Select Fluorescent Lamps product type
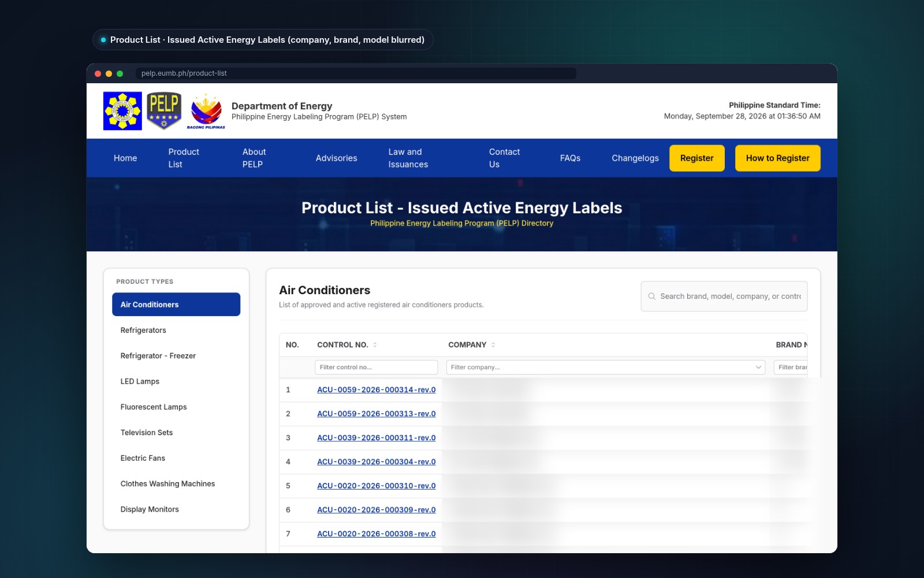The width and height of the screenshot is (924, 578). [x=176, y=407]
